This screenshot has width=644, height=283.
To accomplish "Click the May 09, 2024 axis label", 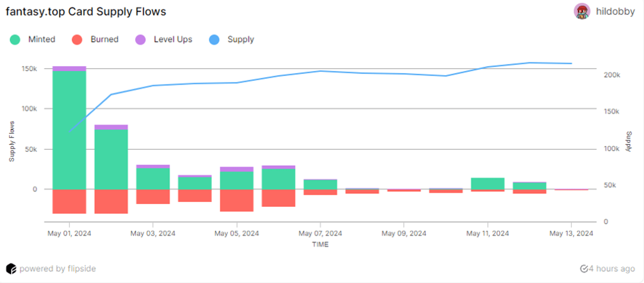I will pos(404,233).
